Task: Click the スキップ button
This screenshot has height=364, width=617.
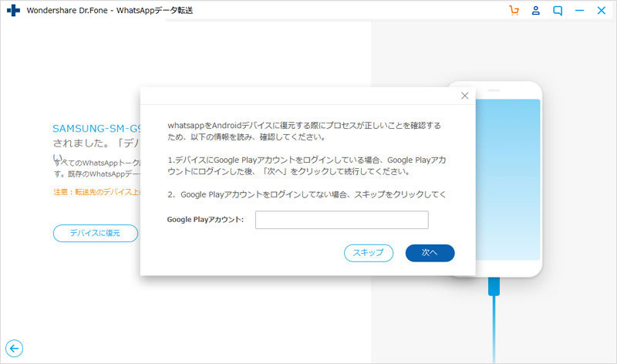Action: [x=369, y=253]
